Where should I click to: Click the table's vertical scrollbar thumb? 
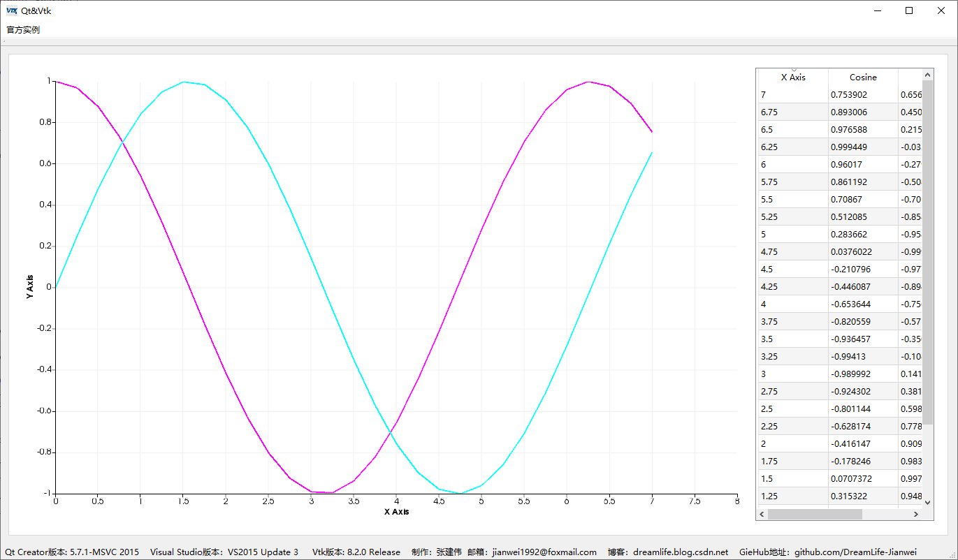pos(928,251)
